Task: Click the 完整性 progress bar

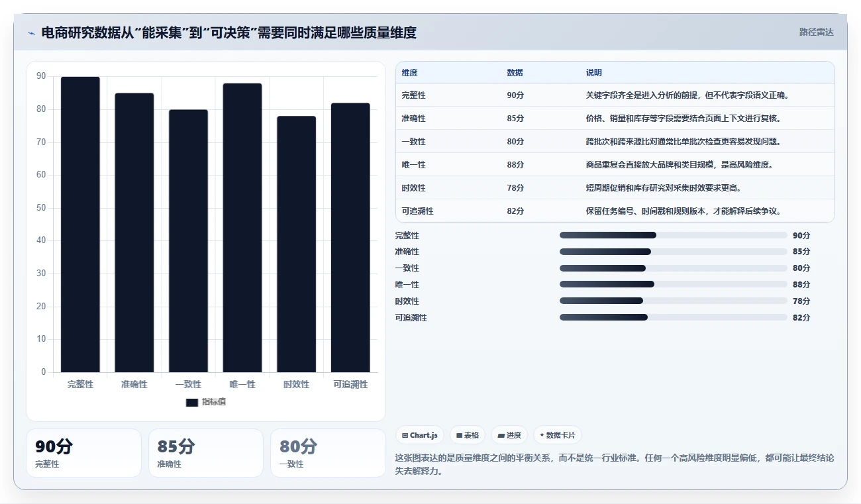Action: [674, 235]
